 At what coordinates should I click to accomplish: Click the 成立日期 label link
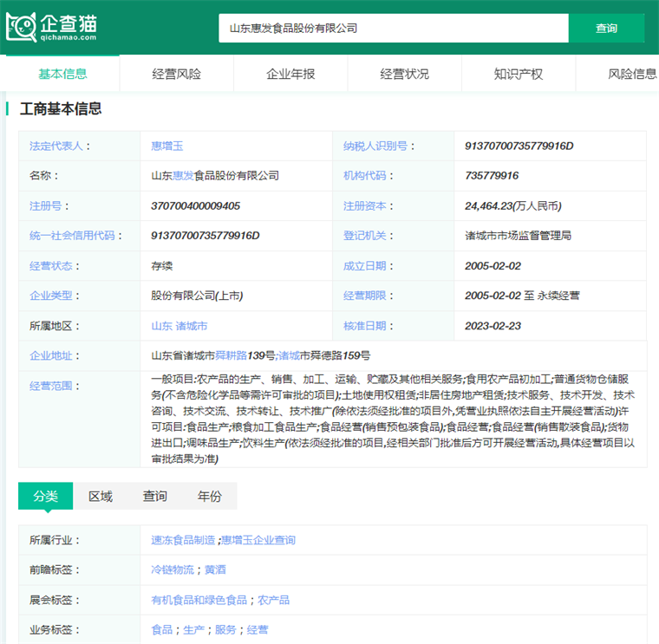pyautogui.click(x=364, y=266)
